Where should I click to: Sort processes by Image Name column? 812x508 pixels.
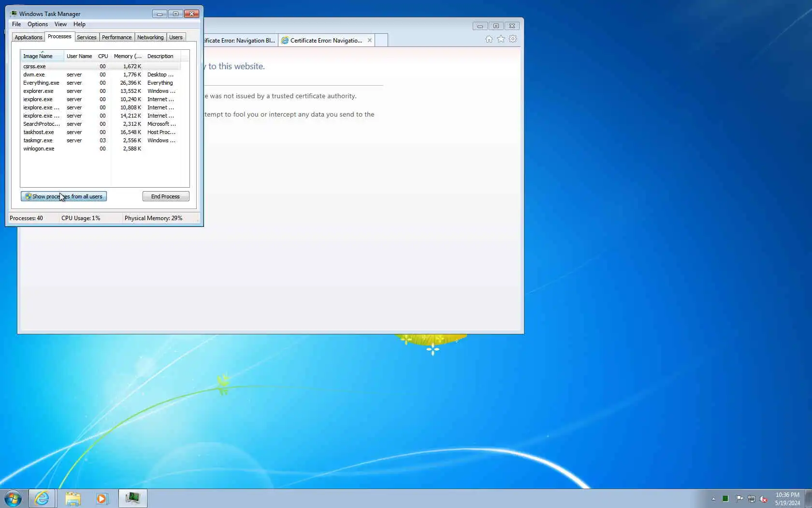coord(42,56)
